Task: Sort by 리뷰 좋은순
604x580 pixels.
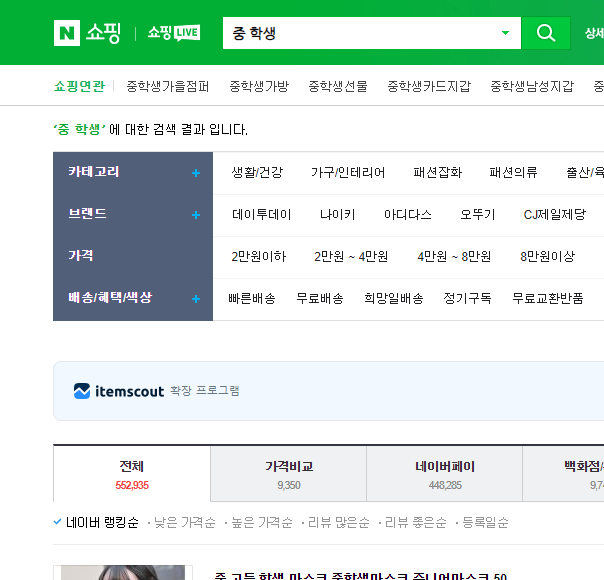Action: (416, 523)
